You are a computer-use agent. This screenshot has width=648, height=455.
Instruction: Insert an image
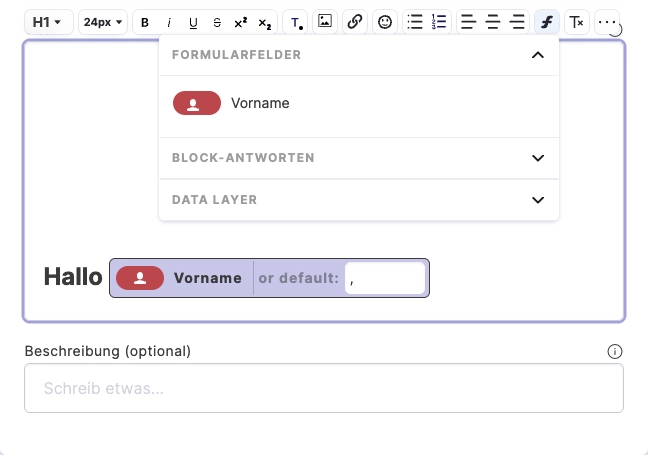click(x=325, y=22)
